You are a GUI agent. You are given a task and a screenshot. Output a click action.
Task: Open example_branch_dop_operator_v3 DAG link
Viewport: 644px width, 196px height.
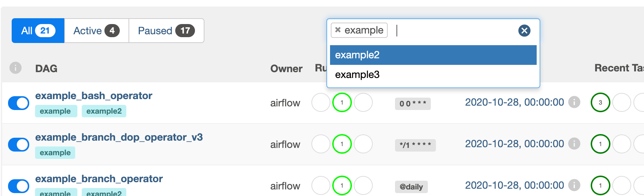click(119, 137)
